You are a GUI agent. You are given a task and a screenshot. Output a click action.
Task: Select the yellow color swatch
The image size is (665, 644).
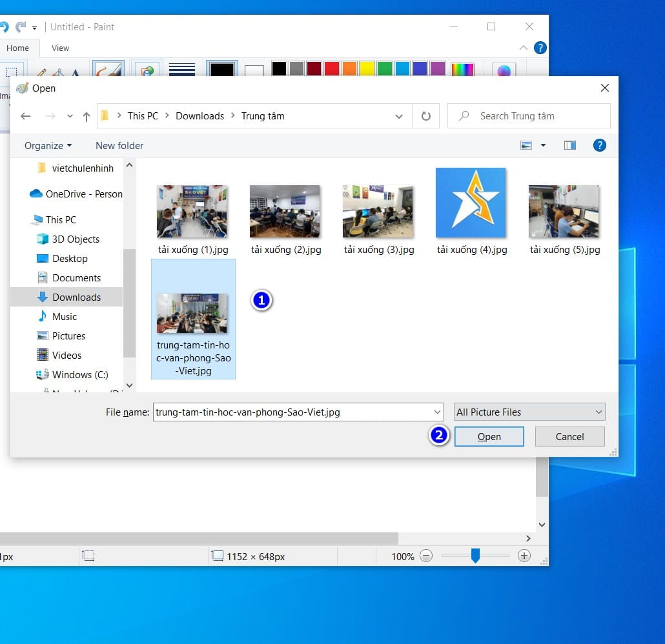click(367, 68)
